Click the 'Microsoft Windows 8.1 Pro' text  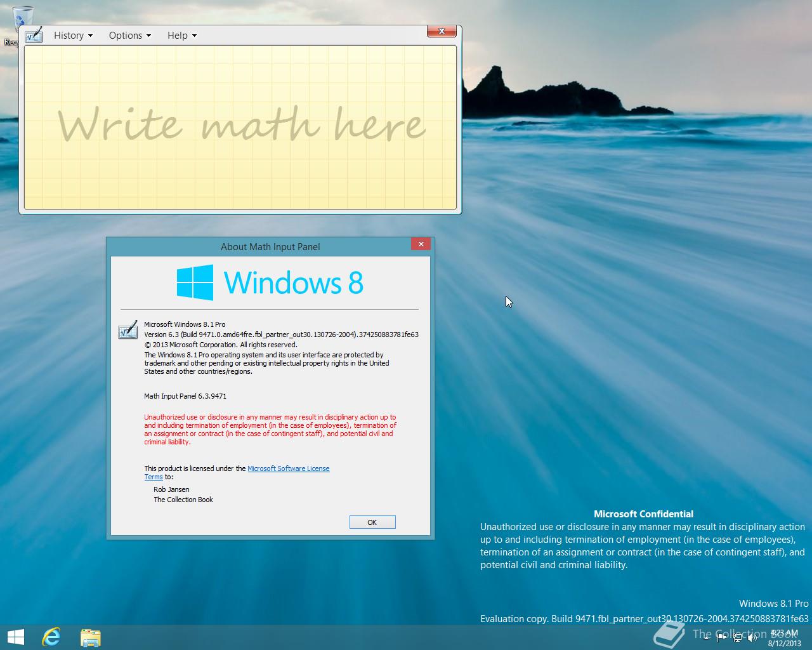tap(185, 324)
